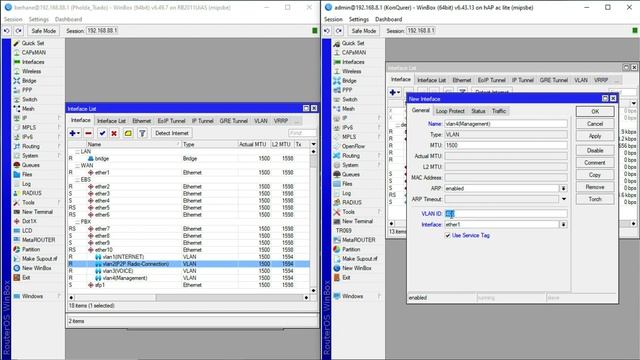The image size is (640, 360).
Task: Click the add (plus) icon in left Interface List
Action: 74,133
